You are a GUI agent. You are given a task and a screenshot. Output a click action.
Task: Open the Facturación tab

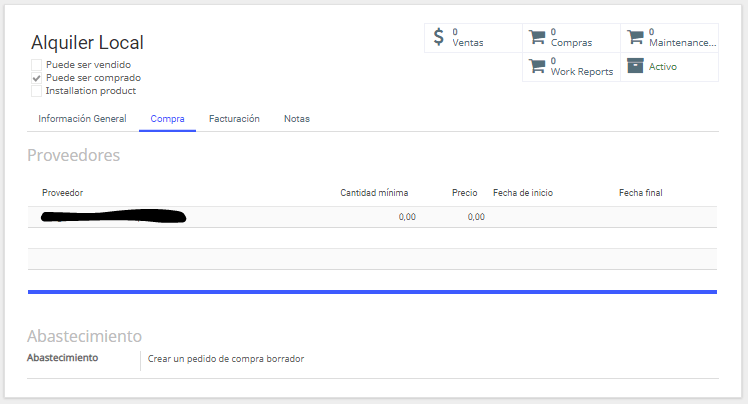tap(234, 119)
